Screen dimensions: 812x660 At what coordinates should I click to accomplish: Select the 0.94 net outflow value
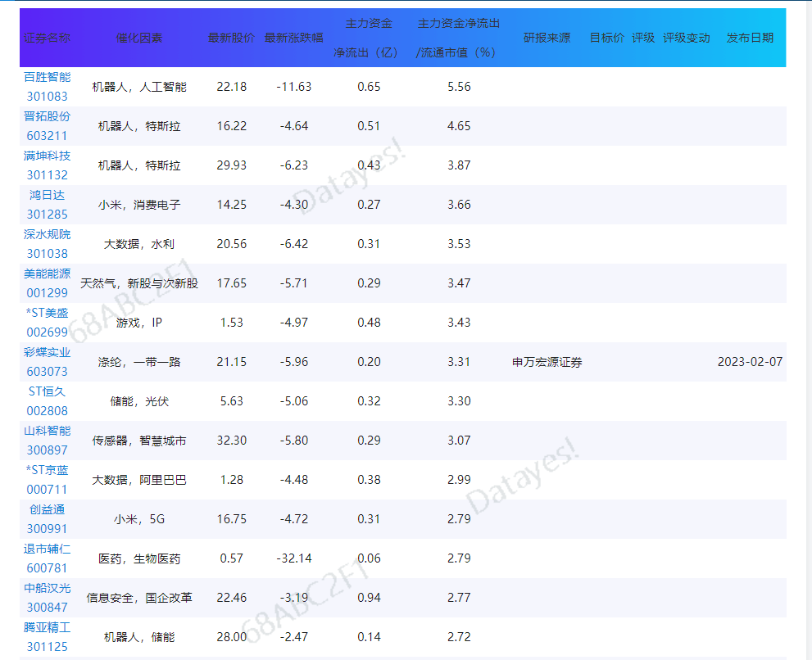[x=369, y=599]
